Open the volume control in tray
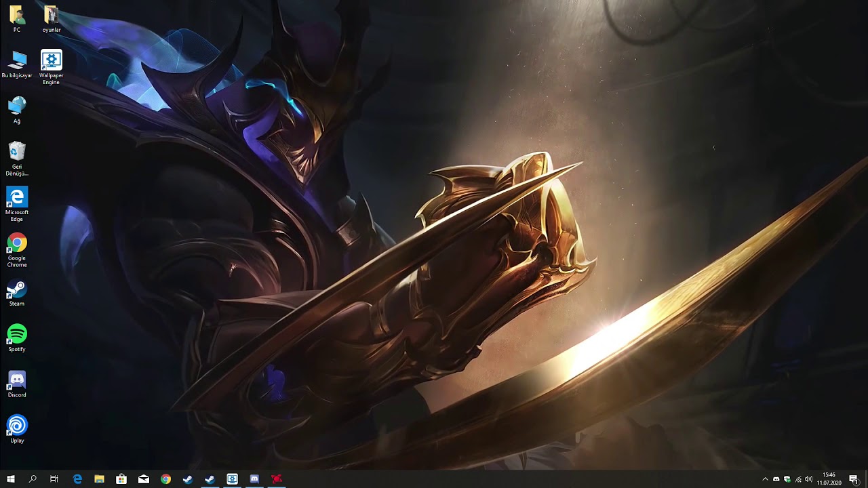This screenshot has width=868, height=488. pyautogui.click(x=808, y=479)
